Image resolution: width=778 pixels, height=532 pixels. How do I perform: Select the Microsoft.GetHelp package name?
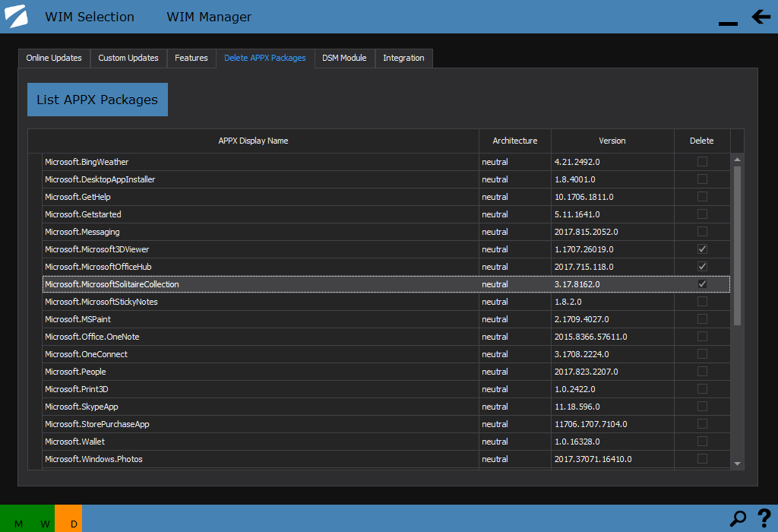coord(77,197)
